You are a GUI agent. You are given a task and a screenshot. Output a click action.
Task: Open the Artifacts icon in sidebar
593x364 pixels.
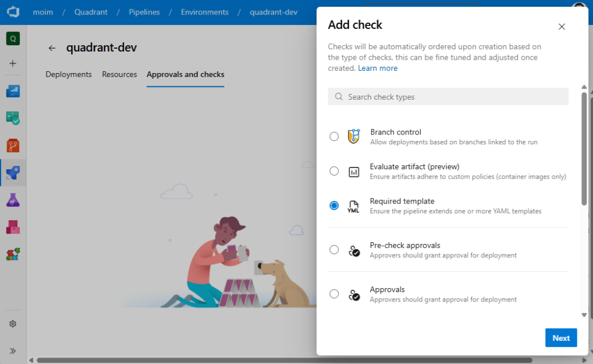coord(13,227)
